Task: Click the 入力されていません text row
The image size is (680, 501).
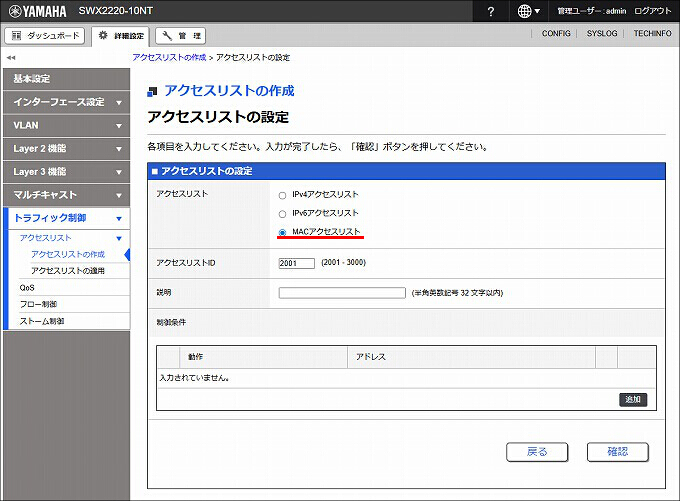Action: (x=194, y=378)
